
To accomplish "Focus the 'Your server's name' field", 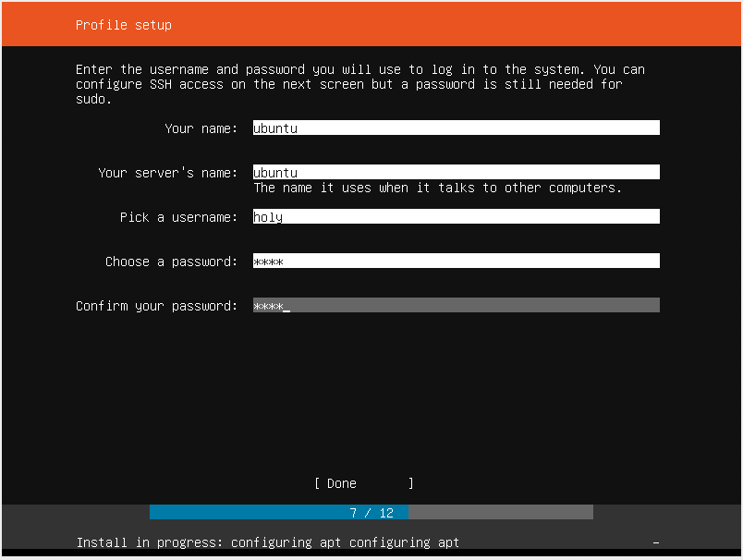I will click(x=456, y=172).
